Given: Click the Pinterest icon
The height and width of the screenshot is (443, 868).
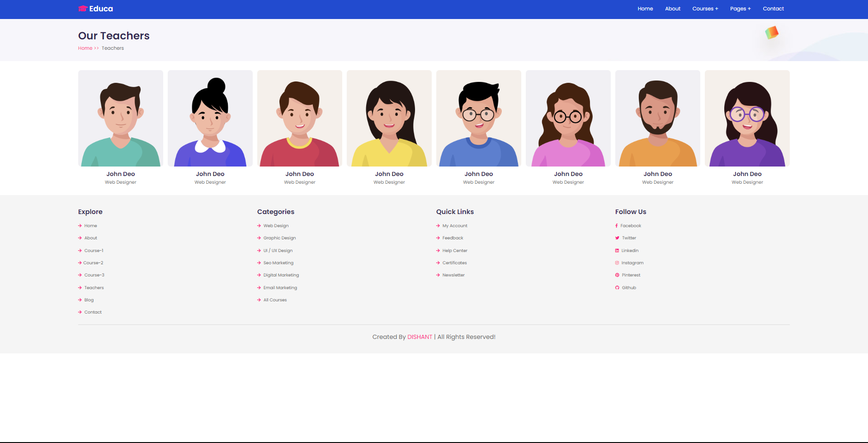Looking at the screenshot, I should pos(618,275).
